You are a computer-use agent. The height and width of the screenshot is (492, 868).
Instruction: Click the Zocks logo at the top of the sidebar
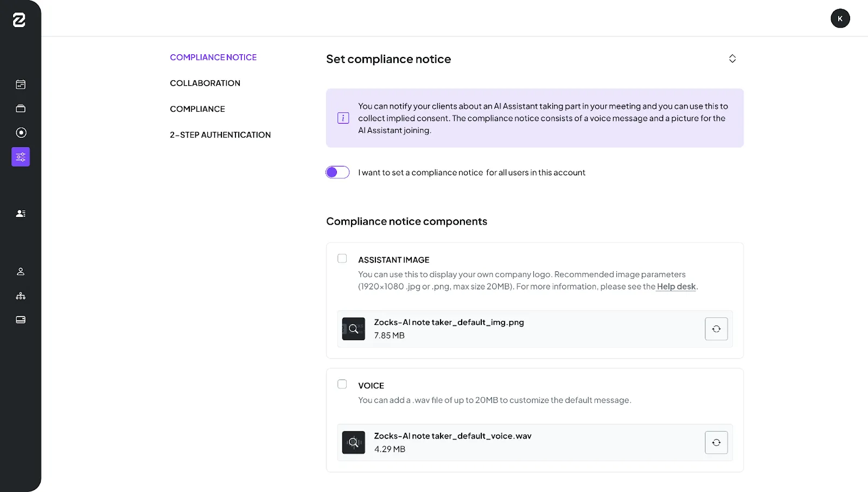point(19,20)
